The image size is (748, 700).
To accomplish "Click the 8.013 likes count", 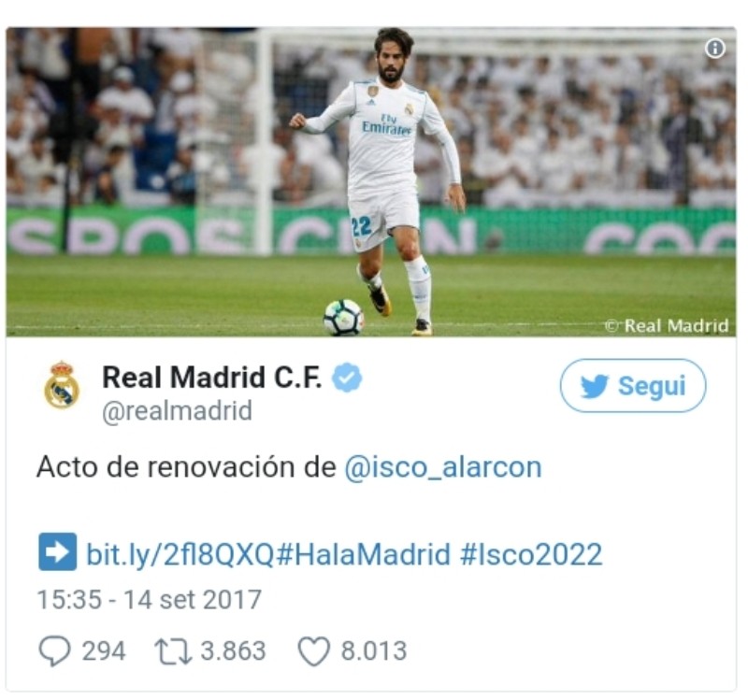I will [x=374, y=651].
